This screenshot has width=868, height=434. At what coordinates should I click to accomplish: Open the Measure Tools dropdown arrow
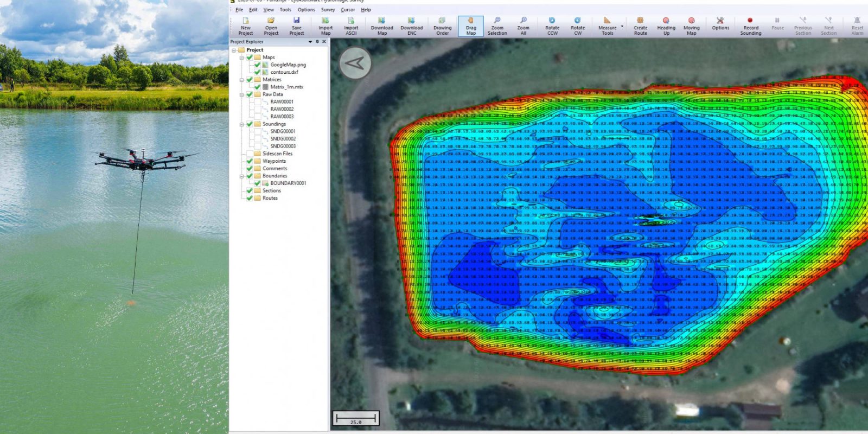coord(622,26)
